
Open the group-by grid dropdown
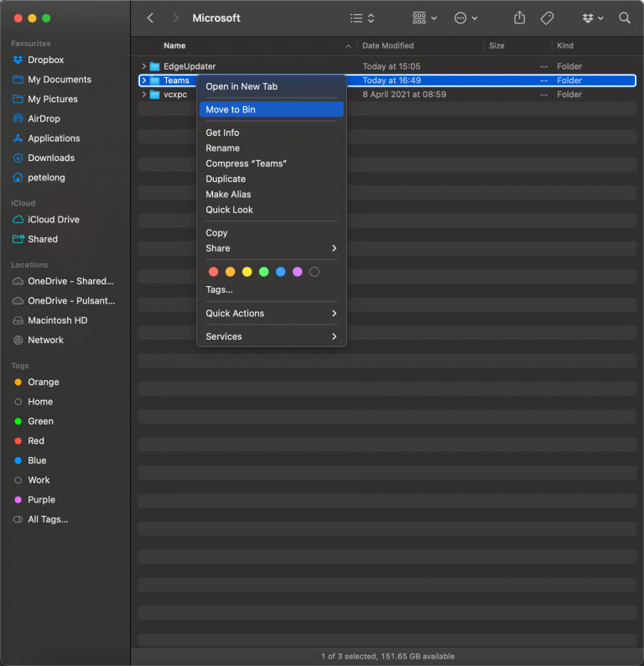[424, 18]
